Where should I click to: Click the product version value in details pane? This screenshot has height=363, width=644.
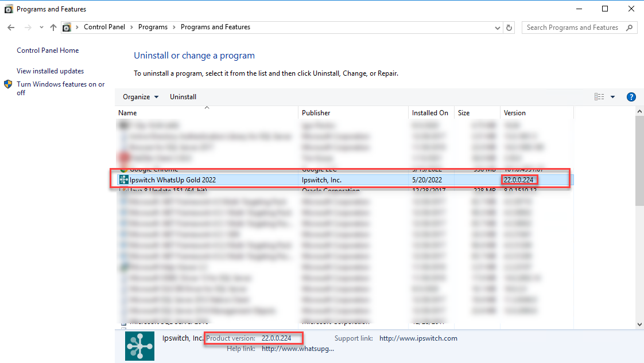[x=277, y=338]
